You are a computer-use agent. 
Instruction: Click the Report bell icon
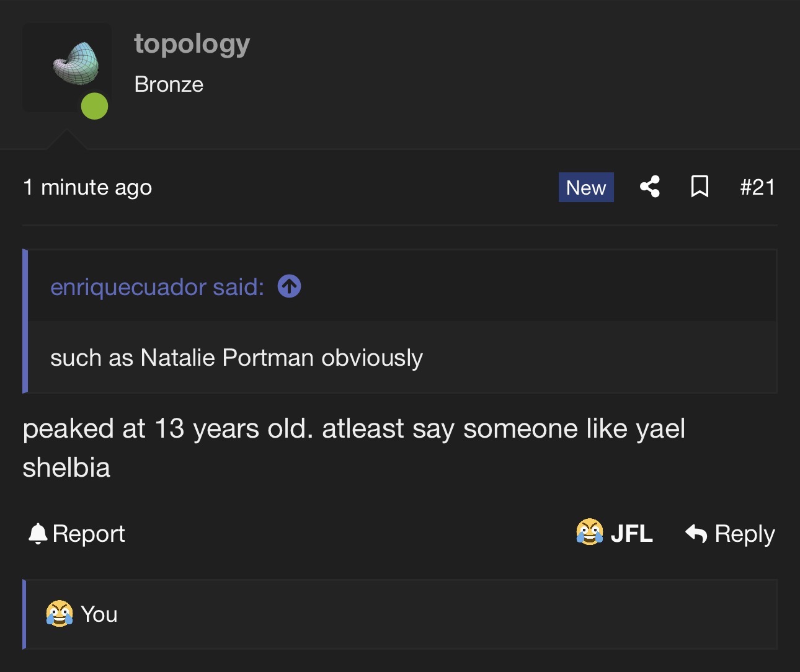point(38,534)
